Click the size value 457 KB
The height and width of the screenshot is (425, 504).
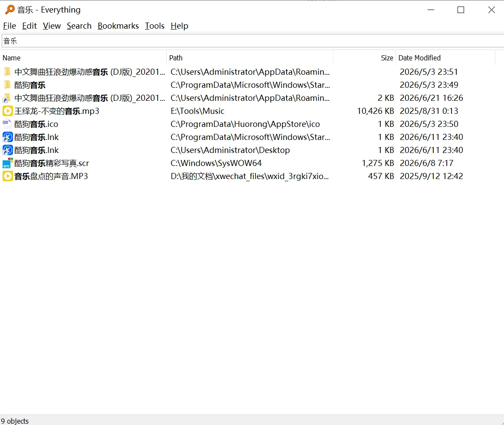click(x=381, y=176)
